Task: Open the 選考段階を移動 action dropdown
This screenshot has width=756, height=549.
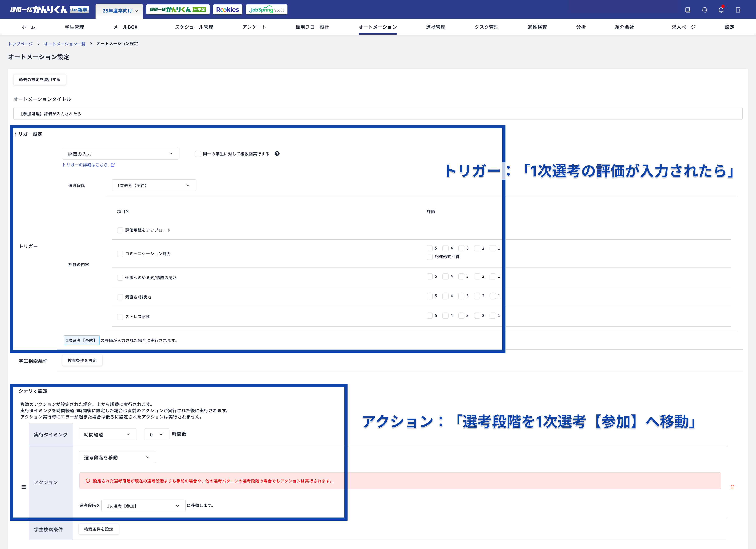Action: (x=117, y=457)
